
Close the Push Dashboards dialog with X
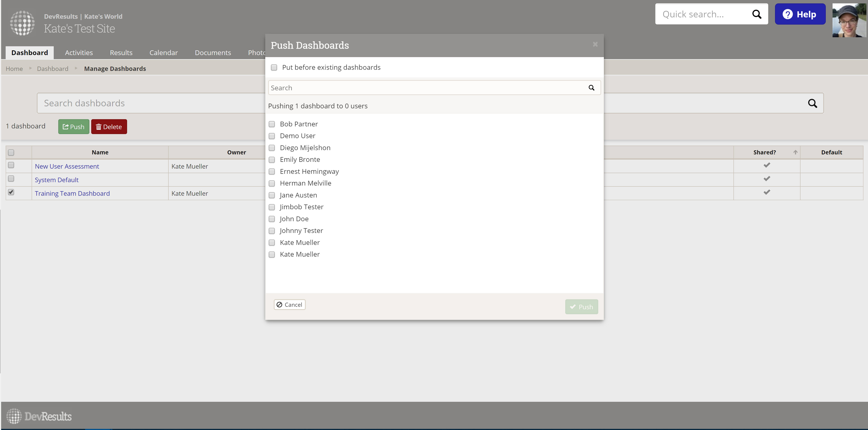click(x=595, y=44)
